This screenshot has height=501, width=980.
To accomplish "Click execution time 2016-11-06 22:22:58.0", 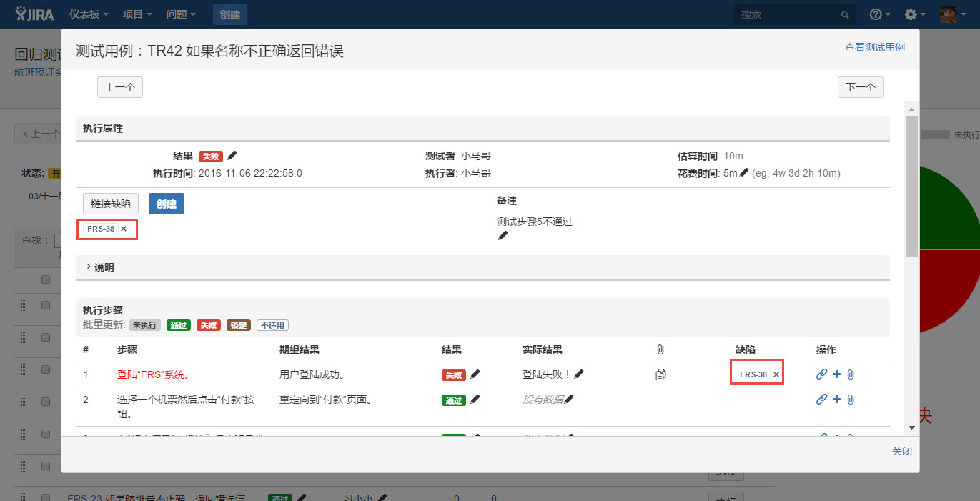I will click(250, 173).
